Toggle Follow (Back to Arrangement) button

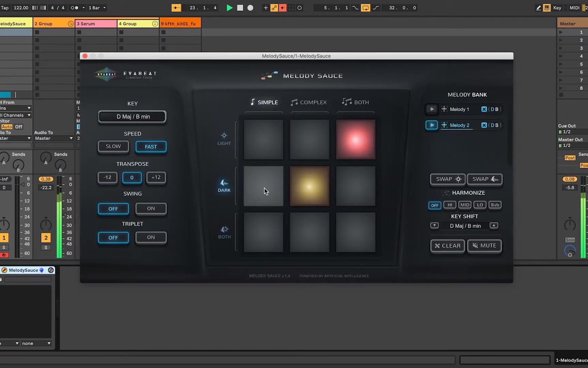pos(176,8)
